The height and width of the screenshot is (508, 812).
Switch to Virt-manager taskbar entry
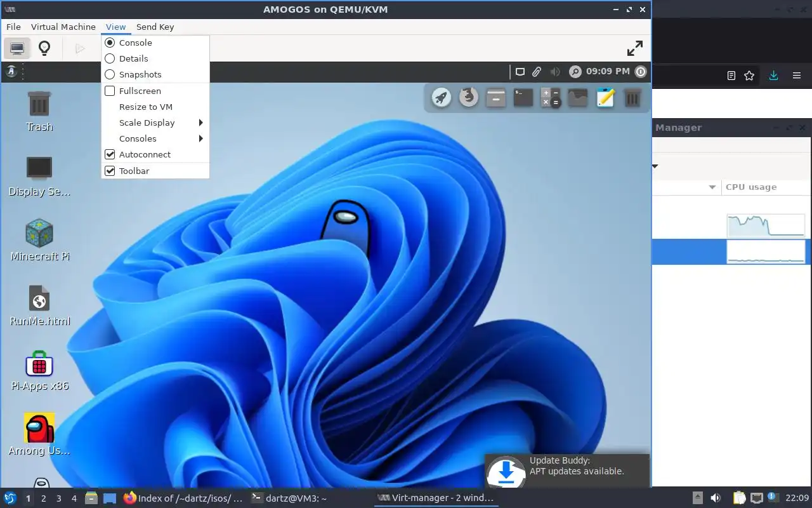tap(435, 498)
